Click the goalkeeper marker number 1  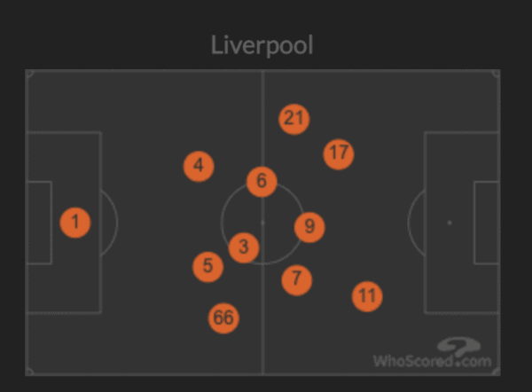75,223
